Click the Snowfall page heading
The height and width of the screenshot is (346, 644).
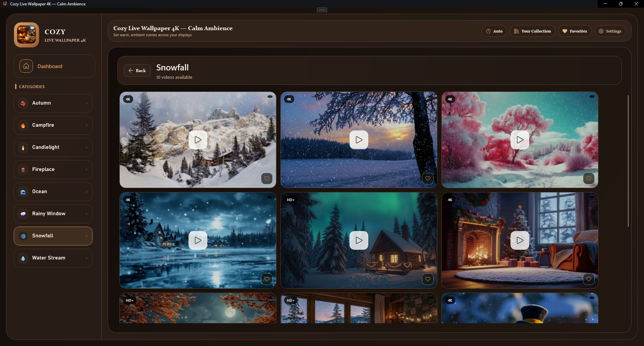pos(172,67)
